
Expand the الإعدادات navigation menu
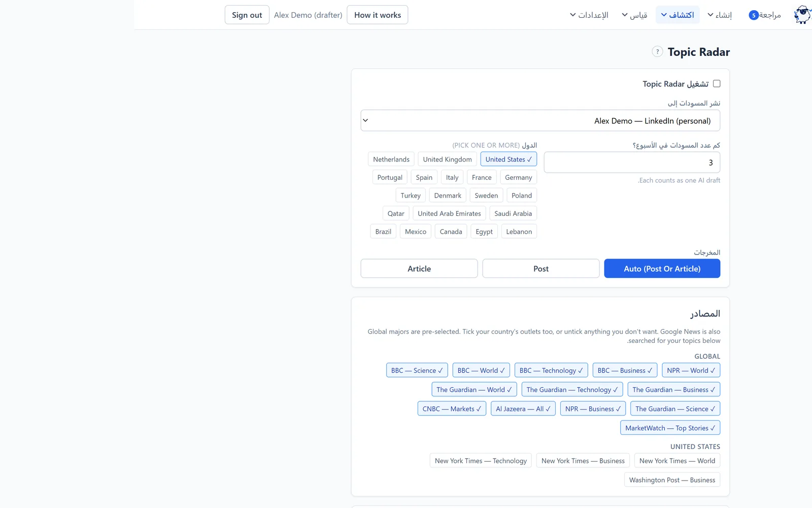589,15
